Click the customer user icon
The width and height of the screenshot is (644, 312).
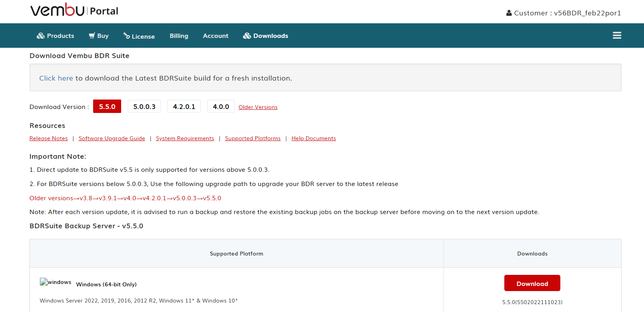[x=509, y=13]
